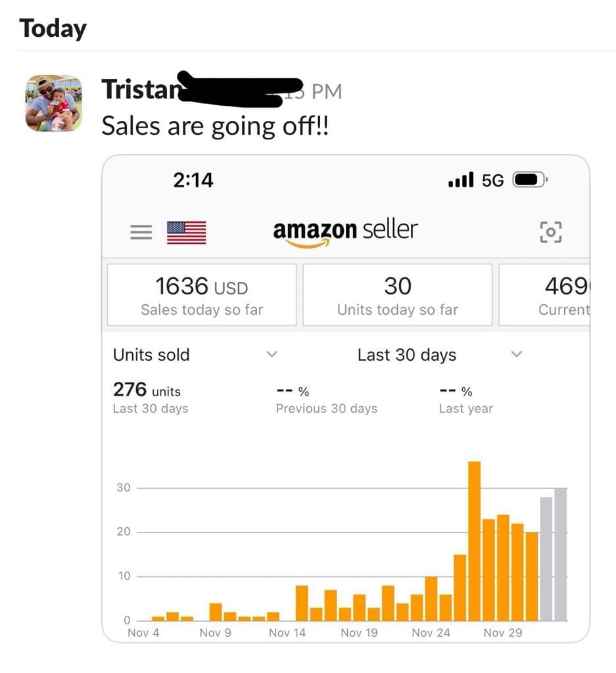The image size is (616, 673).
Task: Tap the scan camera icon
Action: (550, 232)
